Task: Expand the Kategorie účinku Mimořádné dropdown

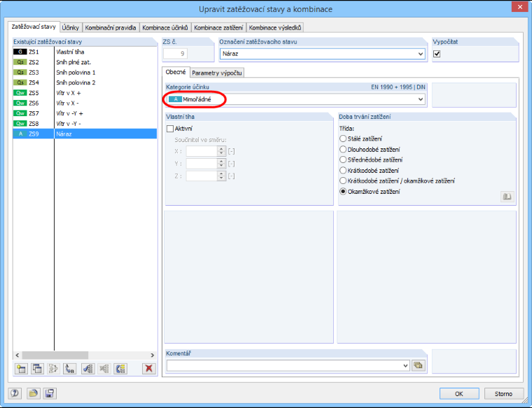Action: click(x=421, y=99)
